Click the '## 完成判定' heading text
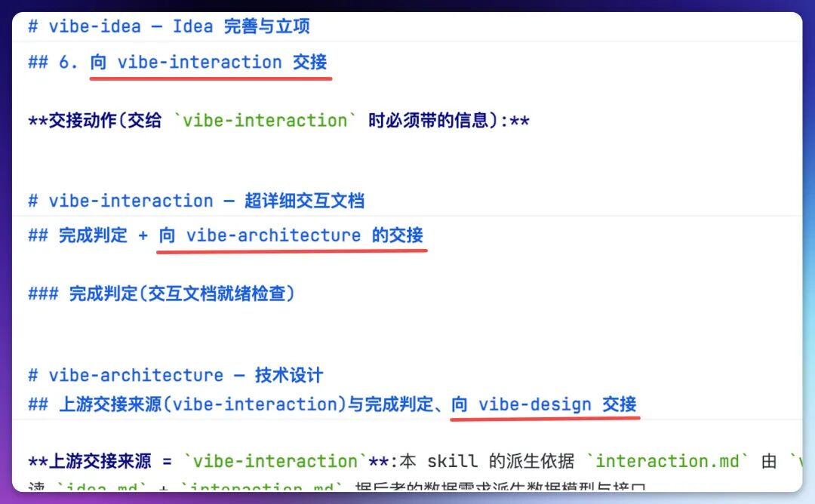 (x=78, y=235)
